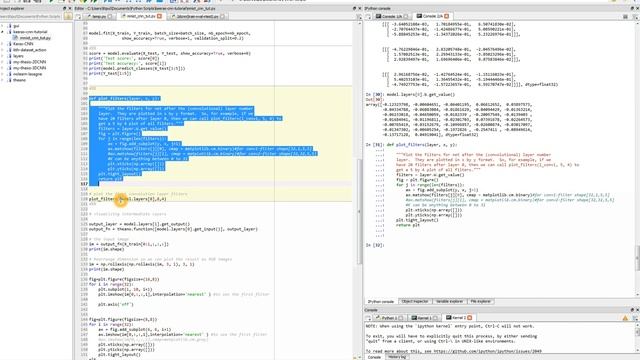
Task: Select the kth-dataset_action folder name
Action: (29, 50)
